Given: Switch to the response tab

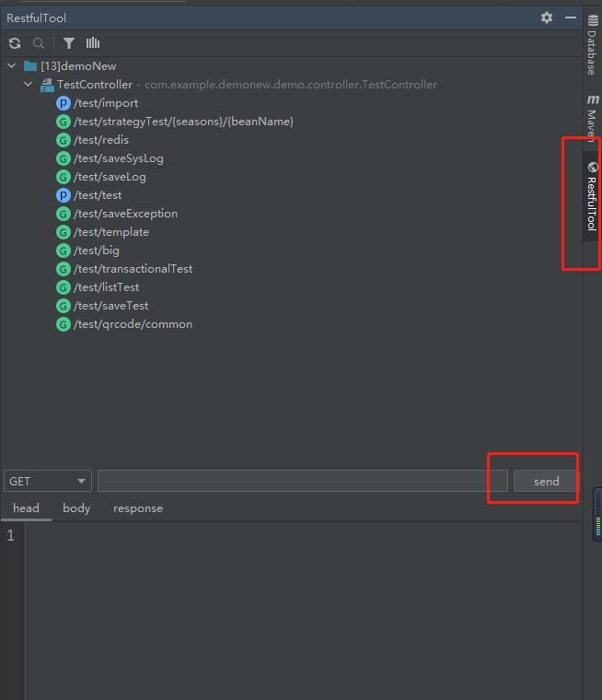Looking at the screenshot, I should [138, 508].
